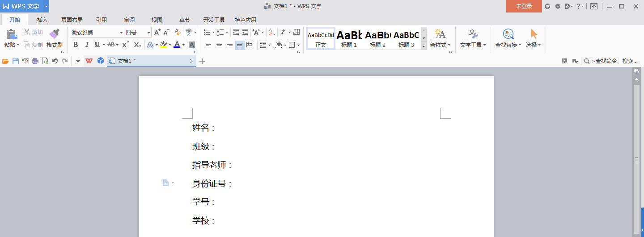The height and width of the screenshot is (237, 644).
Task: Click the print icon in quick toolbar
Action: (35, 61)
